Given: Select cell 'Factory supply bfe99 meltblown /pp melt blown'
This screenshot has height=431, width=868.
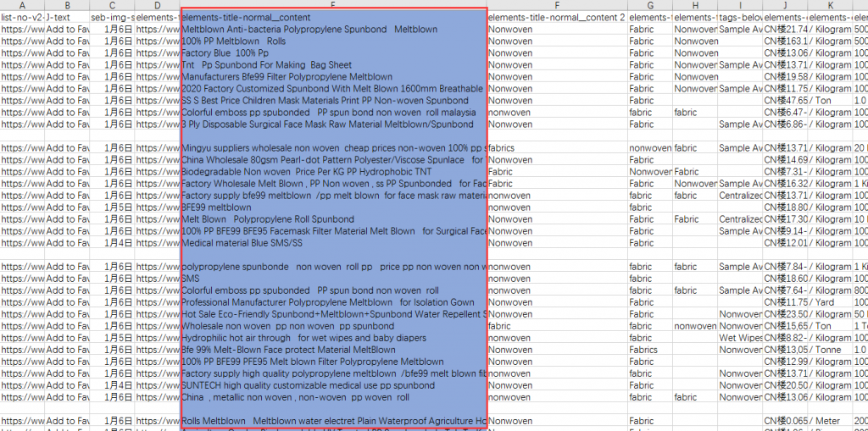Looking at the screenshot, I should (334, 196).
